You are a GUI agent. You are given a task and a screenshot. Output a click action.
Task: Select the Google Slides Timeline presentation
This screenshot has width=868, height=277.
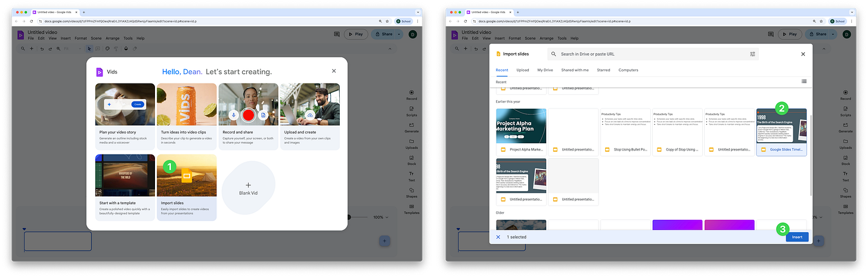782,132
